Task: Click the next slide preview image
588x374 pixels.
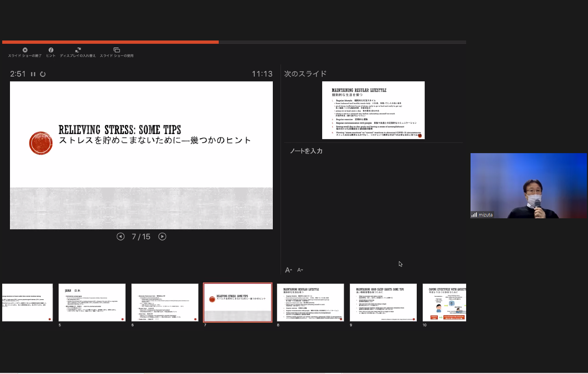Action: [x=373, y=110]
